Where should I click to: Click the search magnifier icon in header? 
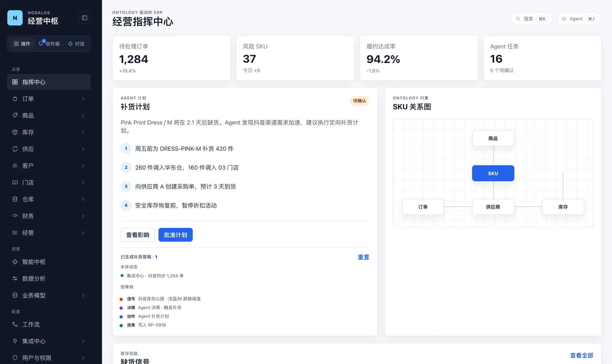[x=518, y=19]
